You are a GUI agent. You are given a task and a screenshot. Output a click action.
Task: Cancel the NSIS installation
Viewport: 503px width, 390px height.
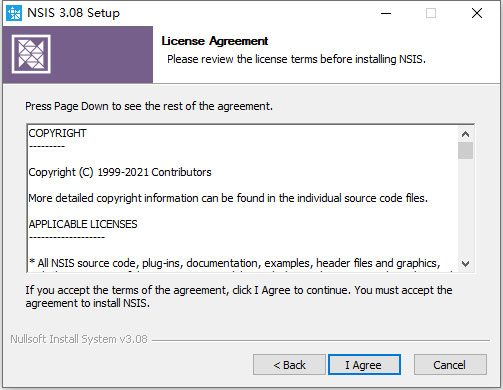450,365
